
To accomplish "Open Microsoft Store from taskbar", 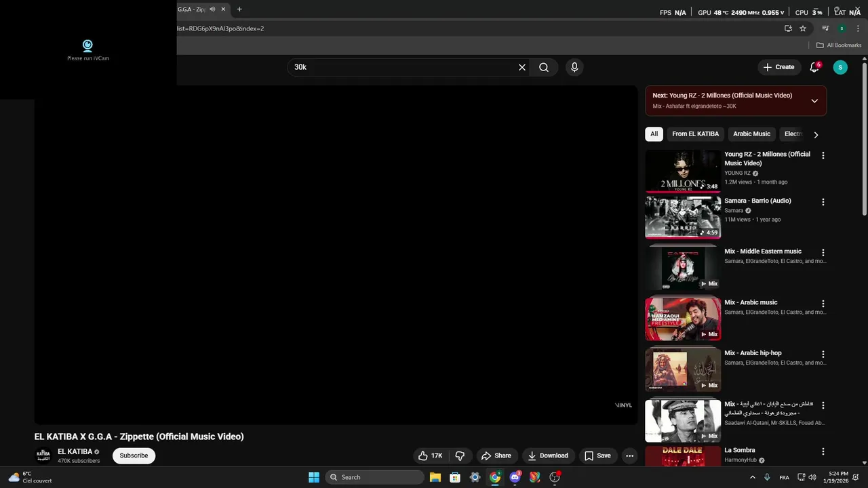I will [x=455, y=477].
